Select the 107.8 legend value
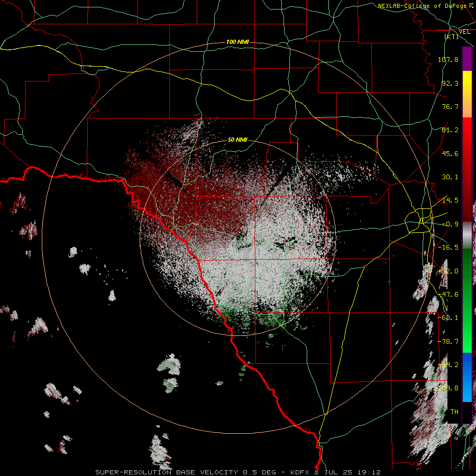The width and height of the screenshot is (476, 476). tap(448, 59)
